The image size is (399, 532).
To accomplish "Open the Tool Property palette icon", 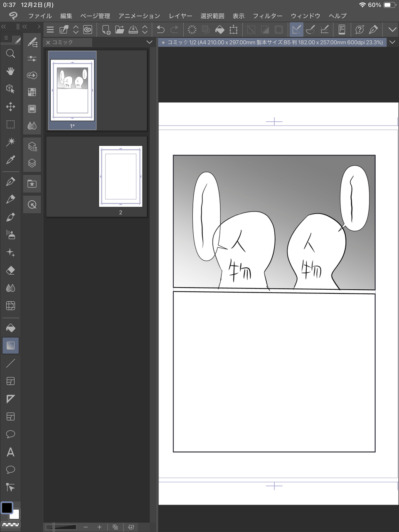I will 32,59.
